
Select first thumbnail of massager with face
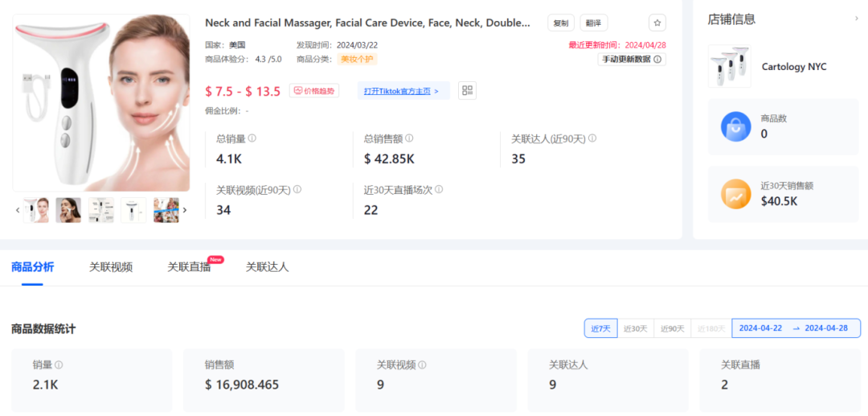tap(36, 210)
